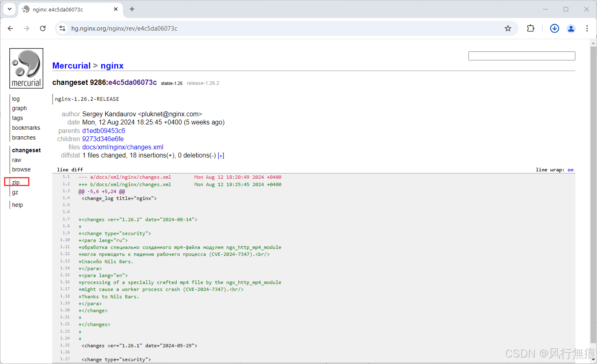Click '+Thanks to Nils Bars.' diff line
The width and height of the screenshot is (597, 364).
[x=109, y=297]
